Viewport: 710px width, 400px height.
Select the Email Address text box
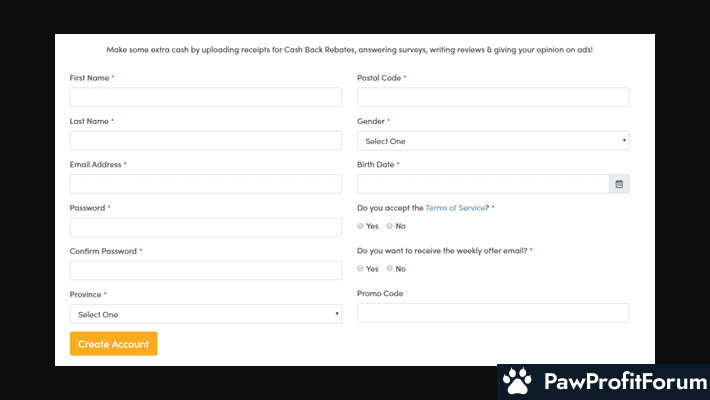click(x=206, y=184)
